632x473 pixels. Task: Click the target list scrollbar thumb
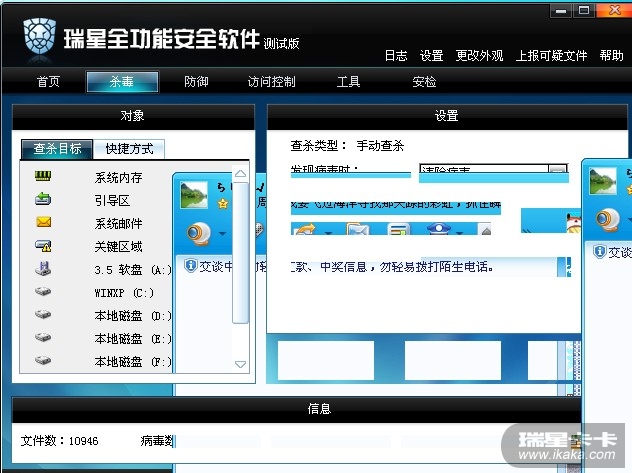[x=241, y=253]
